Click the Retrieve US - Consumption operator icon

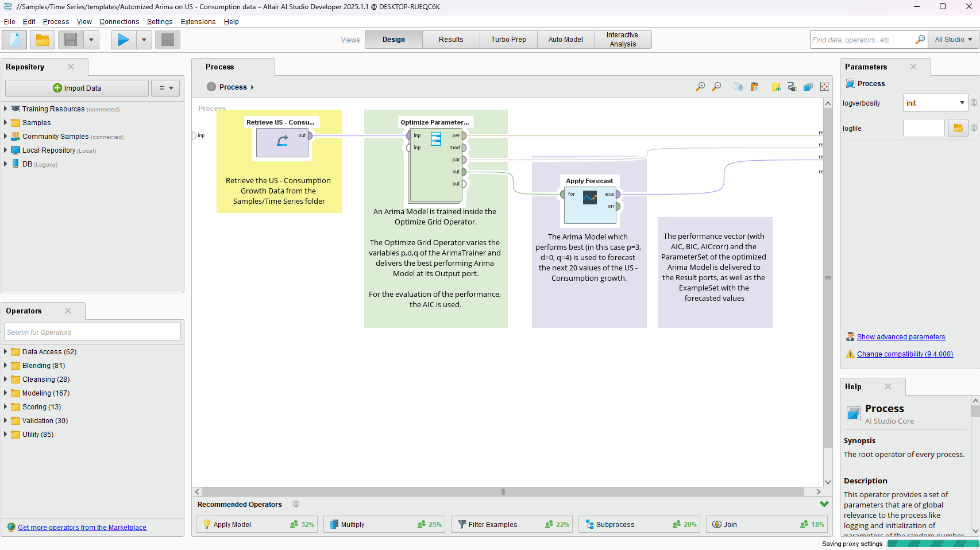(x=282, y=141)
